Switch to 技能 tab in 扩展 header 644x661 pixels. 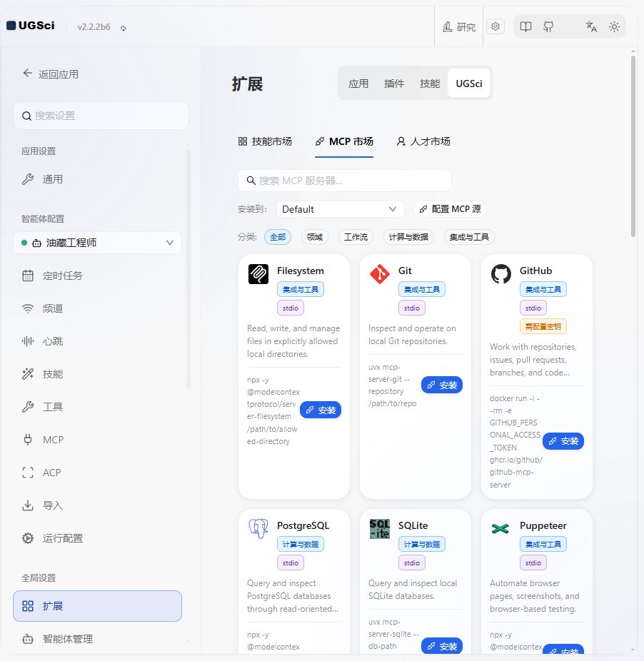point(429,84)
